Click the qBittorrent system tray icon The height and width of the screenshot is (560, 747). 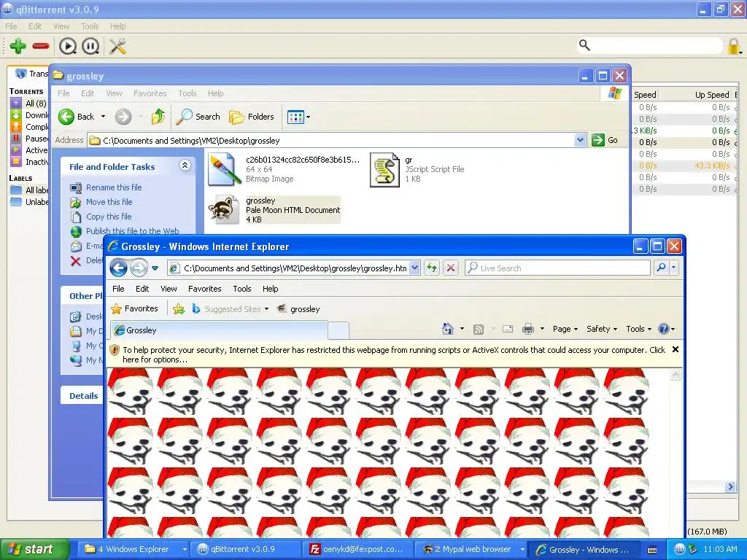(680, 549)
